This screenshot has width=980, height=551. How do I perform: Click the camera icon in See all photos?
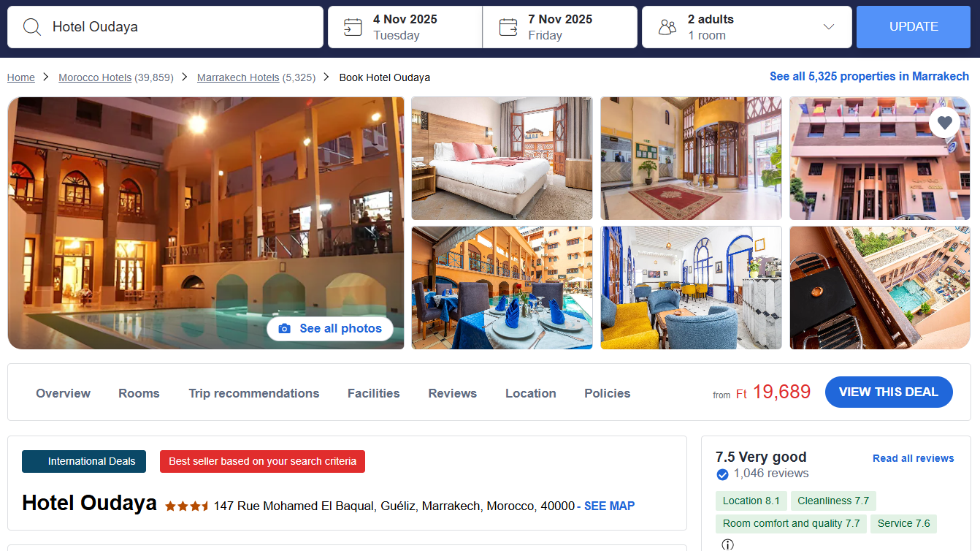[285, 329]
